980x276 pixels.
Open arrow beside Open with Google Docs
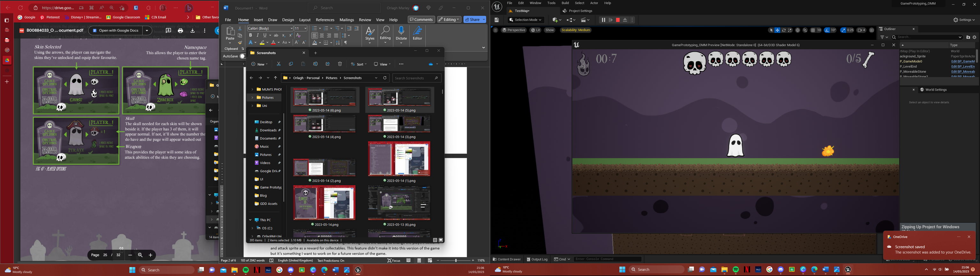(147, 30)
